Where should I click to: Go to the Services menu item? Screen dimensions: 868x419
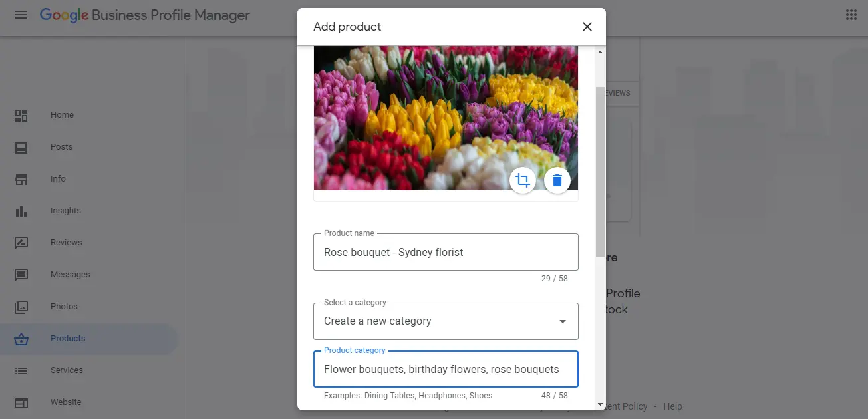point(67,370)
